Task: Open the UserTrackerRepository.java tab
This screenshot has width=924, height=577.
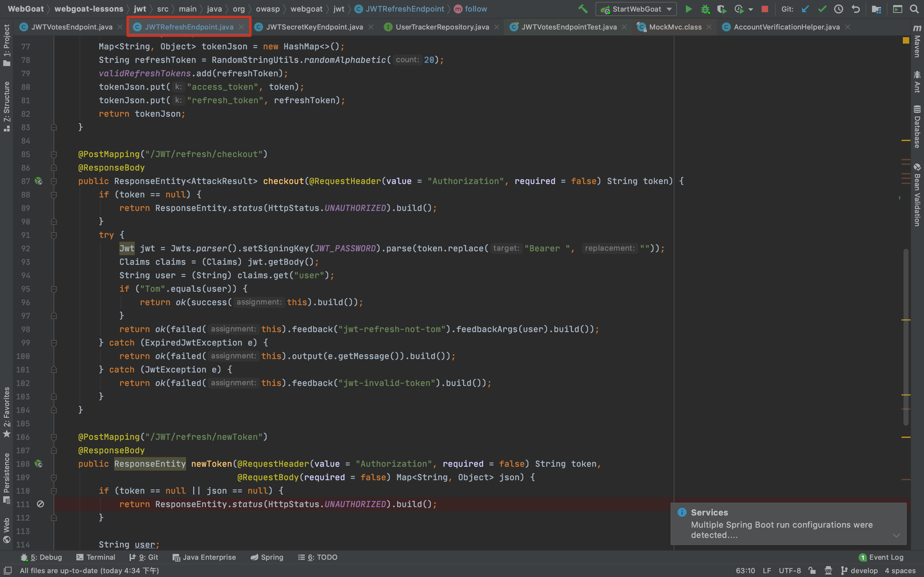Action: [442, 27]
